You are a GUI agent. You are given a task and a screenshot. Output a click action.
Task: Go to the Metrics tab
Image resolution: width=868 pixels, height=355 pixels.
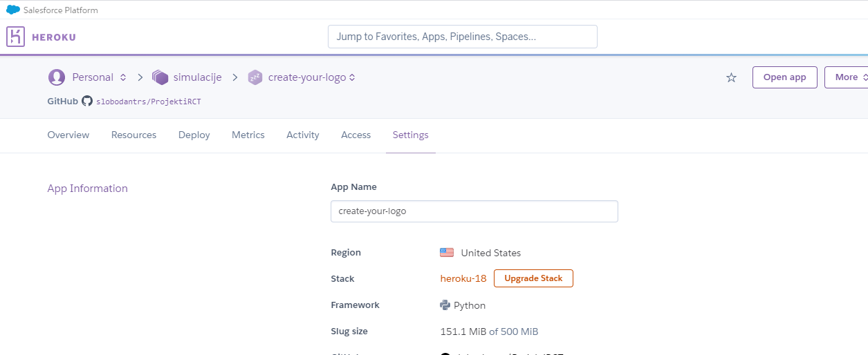(248, 135)
